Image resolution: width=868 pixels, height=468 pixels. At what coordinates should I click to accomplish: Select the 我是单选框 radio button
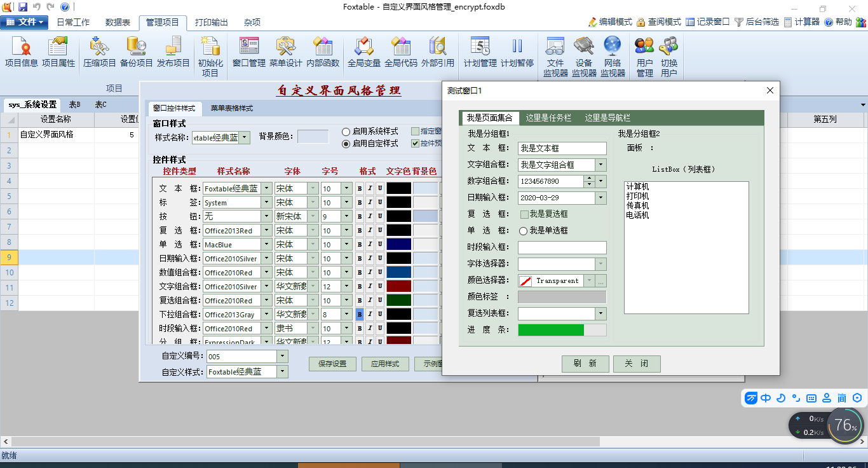524,231
